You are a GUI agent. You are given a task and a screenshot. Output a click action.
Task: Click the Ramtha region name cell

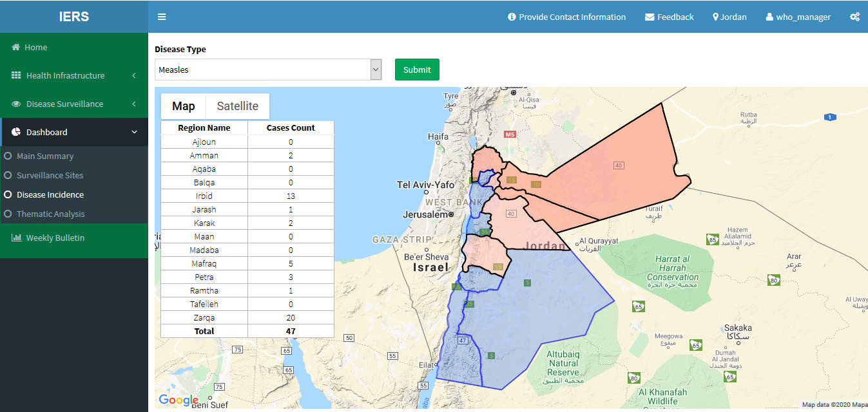[x=204, y=290]
